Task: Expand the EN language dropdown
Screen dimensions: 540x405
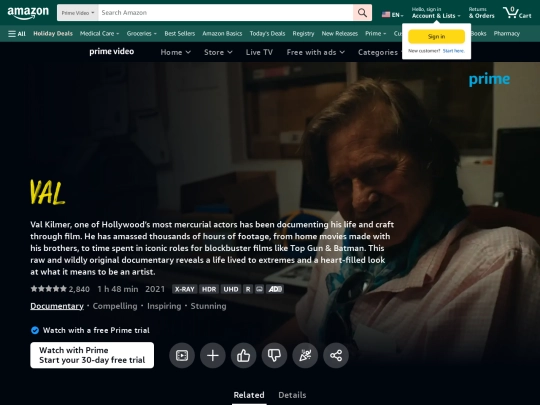Action: (x=393, y=14)
